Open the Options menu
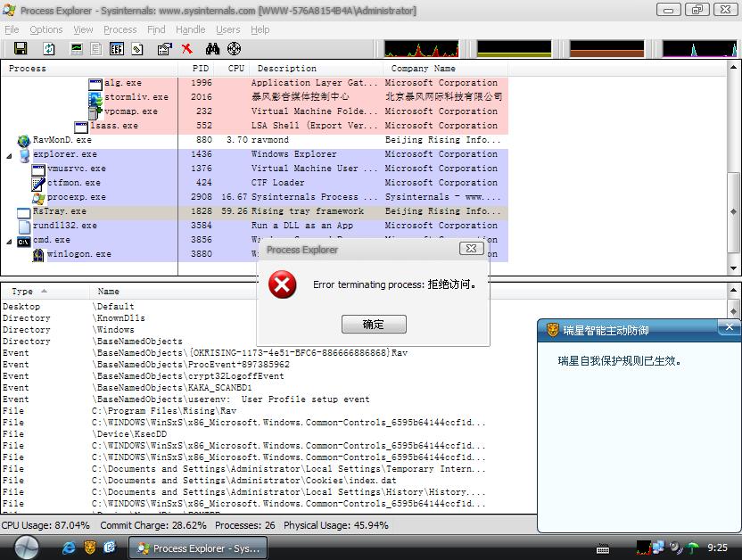The width and height of the screenshot is (742, 560). tap(45, 29)
